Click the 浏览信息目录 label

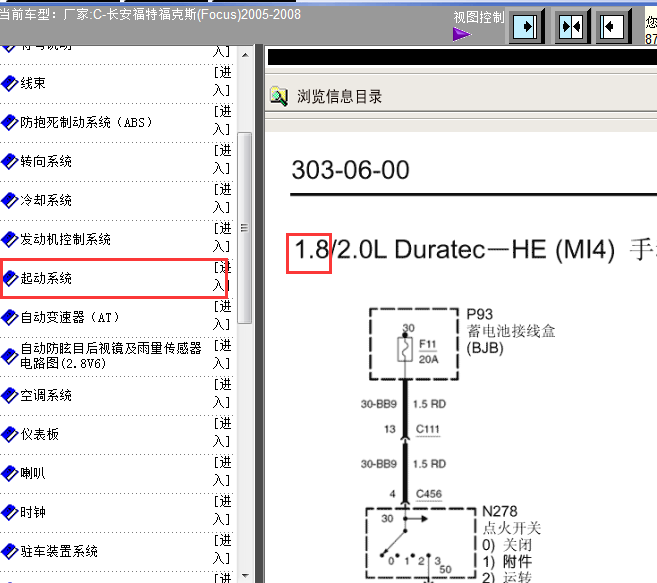[x=339, y=96]
